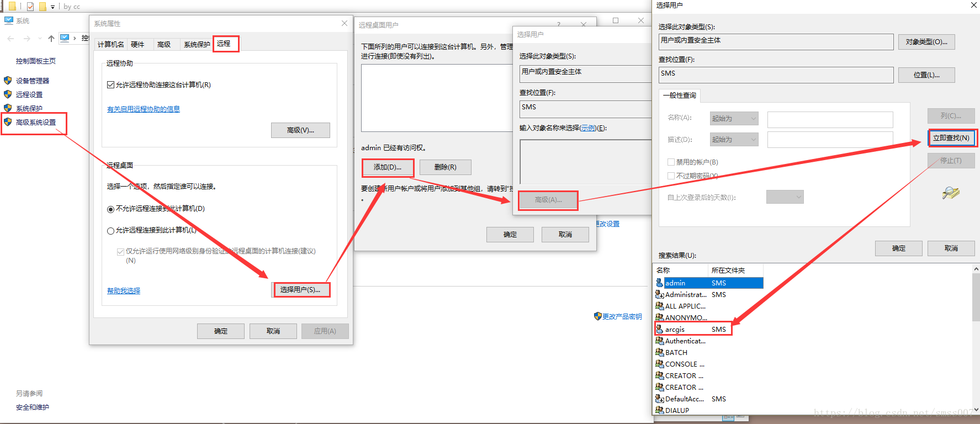Toggle the network level authentication checkbox
The image size is (980, 424).
pos(120,251)
